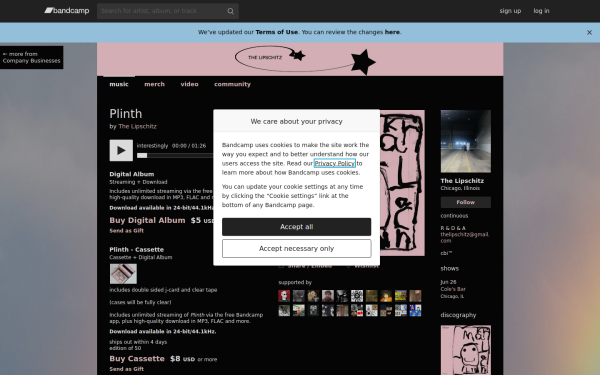The height and width of the screenshot is (375, 600).
Task: Follow The Lipschitz
Action: pos(466,202)
